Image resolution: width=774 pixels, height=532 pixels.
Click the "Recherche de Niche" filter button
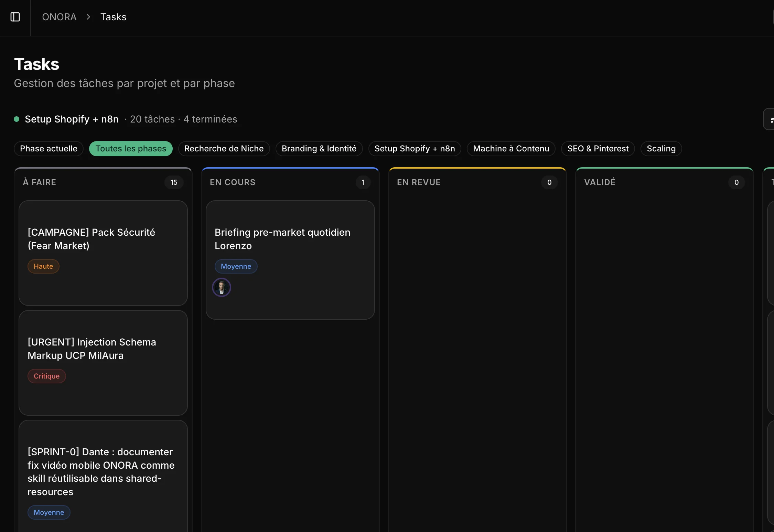224,149
